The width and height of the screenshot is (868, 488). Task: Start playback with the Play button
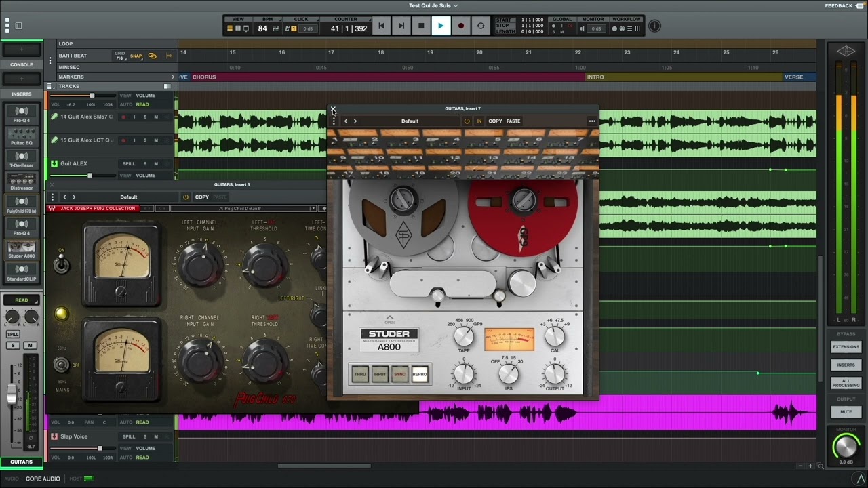[440, 26]
